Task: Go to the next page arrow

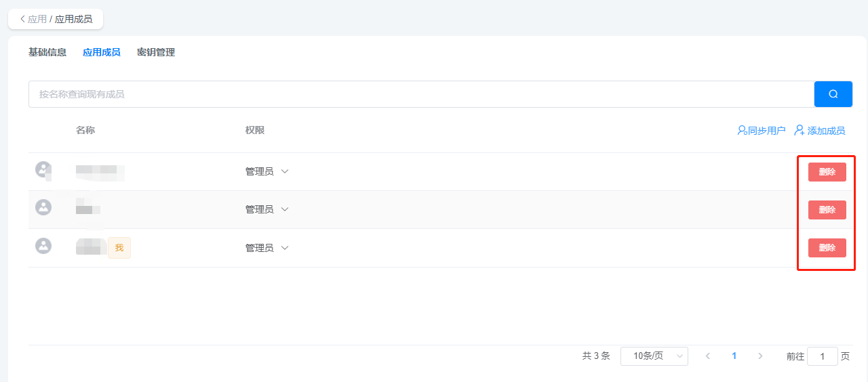Action: [x=760, y=356]
